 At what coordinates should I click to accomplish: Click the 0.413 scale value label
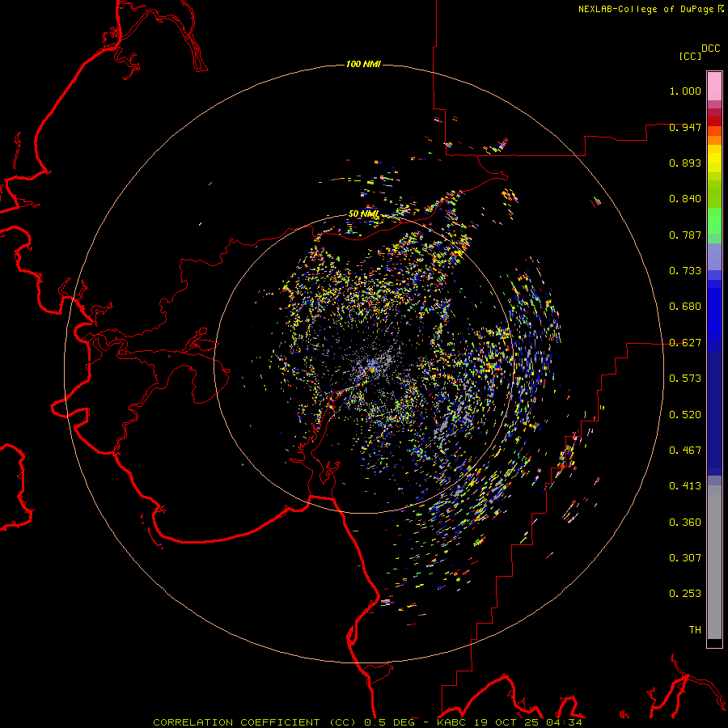685,485
